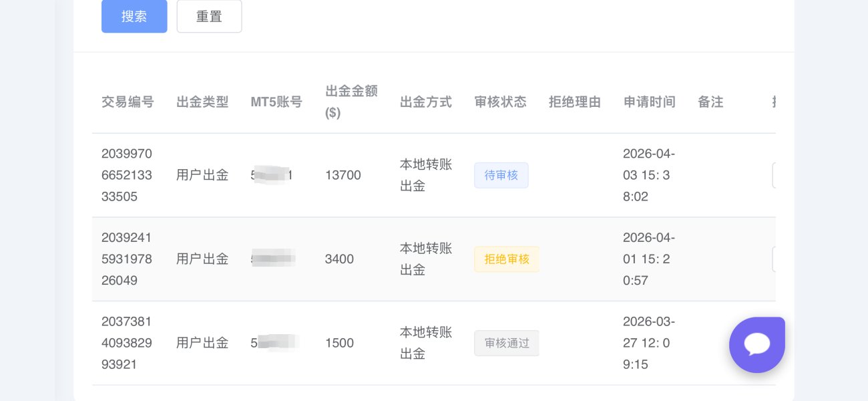Click the 备注 column header
This screenshot has width=868, height=401.
pyautogui.click(x=710, y=102)
